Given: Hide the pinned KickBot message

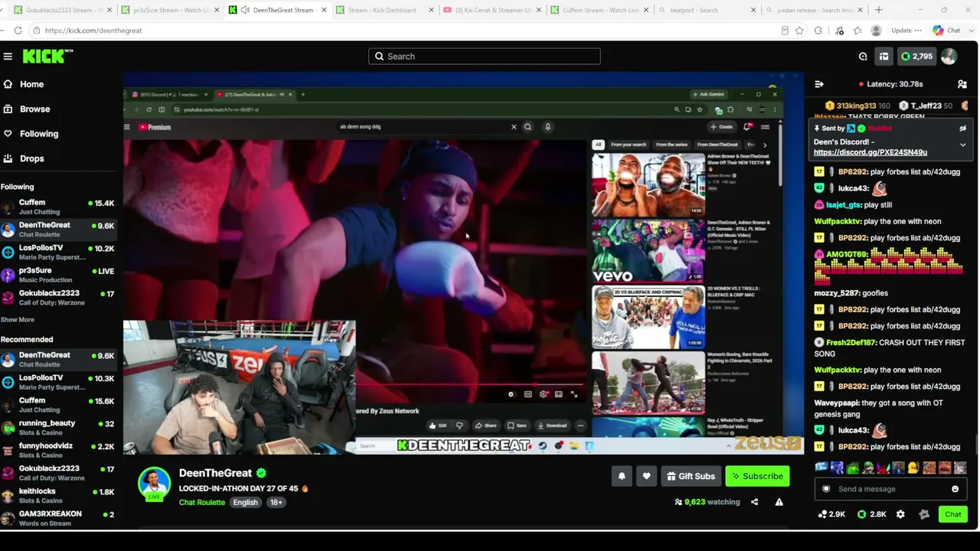Looking at the screenshot, I should pyautogui.click(x=962, y=129).
